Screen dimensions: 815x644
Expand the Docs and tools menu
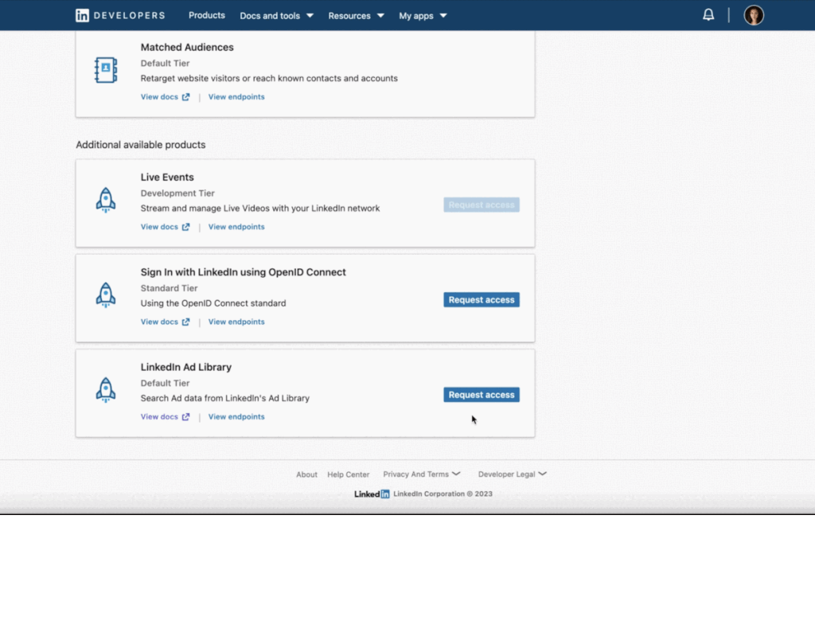[276, 16]
